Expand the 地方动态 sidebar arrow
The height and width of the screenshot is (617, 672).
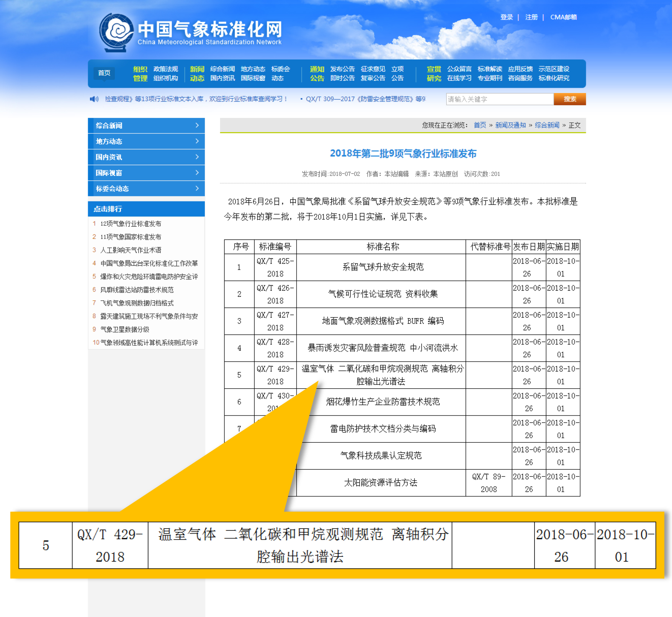click(x=197, y=141)
